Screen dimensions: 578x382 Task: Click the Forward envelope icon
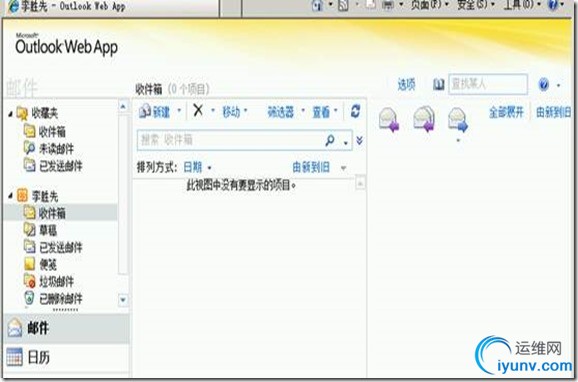pyautogui.click(x=457, y=119)
